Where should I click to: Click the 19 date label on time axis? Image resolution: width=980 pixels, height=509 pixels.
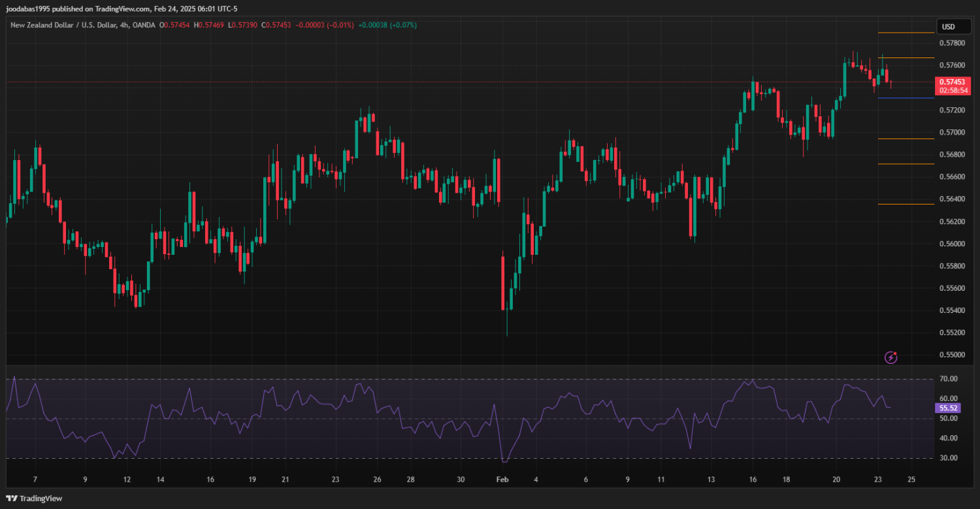(252, 480)
